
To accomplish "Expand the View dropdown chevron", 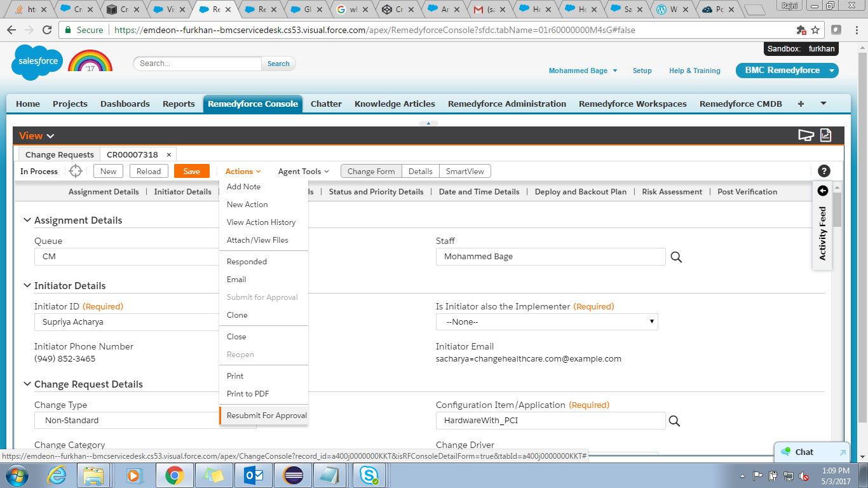I will [x=51, y=136].
